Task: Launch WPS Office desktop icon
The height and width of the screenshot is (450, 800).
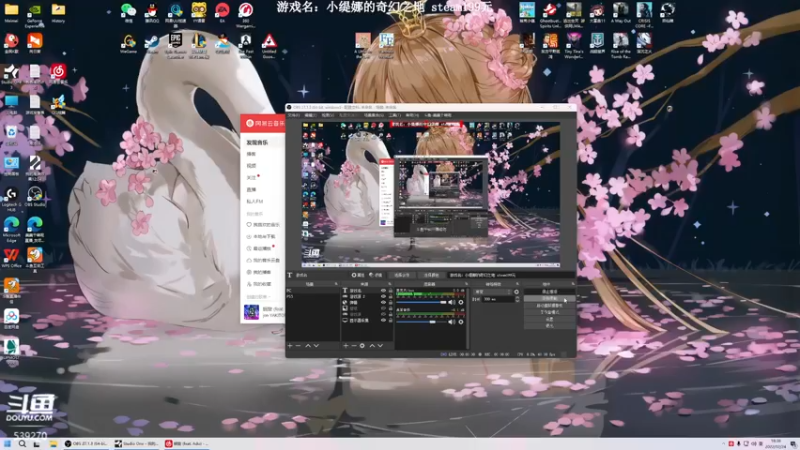Action: 11,258
